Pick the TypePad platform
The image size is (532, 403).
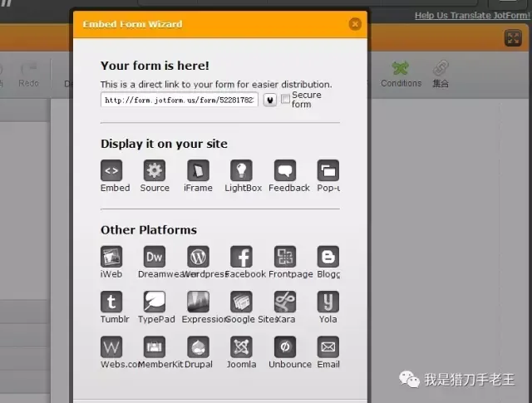155,302
